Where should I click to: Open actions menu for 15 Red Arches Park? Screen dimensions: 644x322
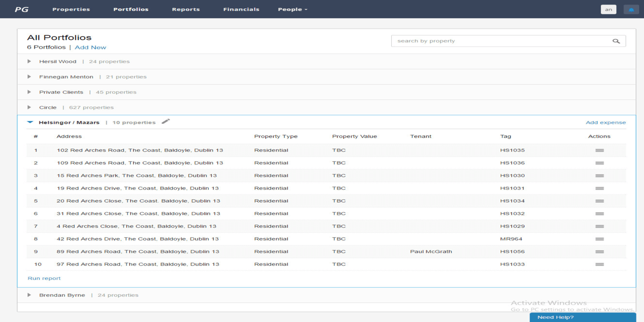(599, 176)
